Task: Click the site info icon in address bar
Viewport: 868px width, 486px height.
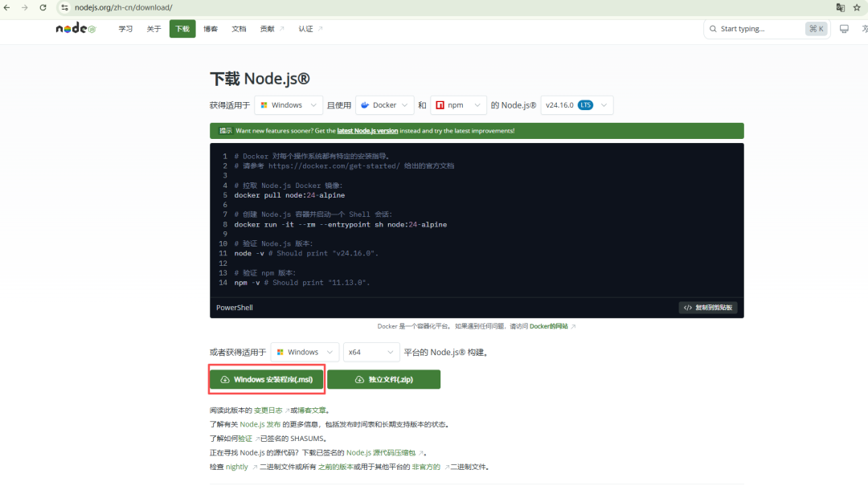Action: point(65,8)
